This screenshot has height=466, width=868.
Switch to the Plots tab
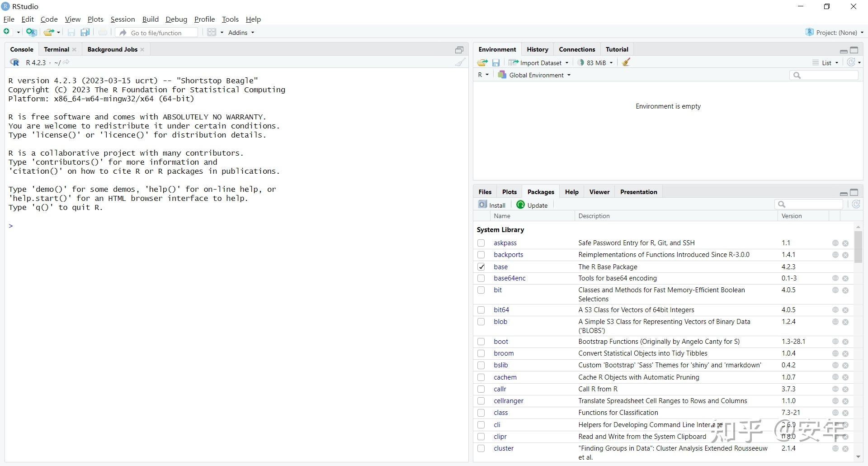click(509, 192)
